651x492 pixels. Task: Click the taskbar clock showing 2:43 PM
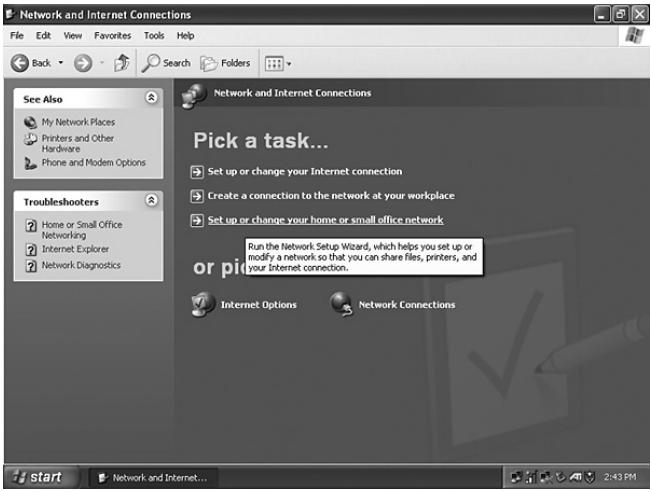(619, 477)
